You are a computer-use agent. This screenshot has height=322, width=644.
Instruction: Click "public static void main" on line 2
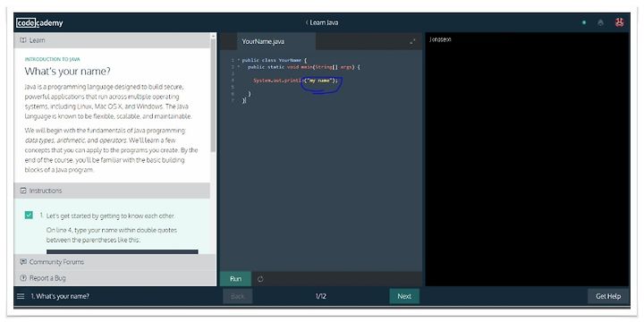tap(279, 66)
